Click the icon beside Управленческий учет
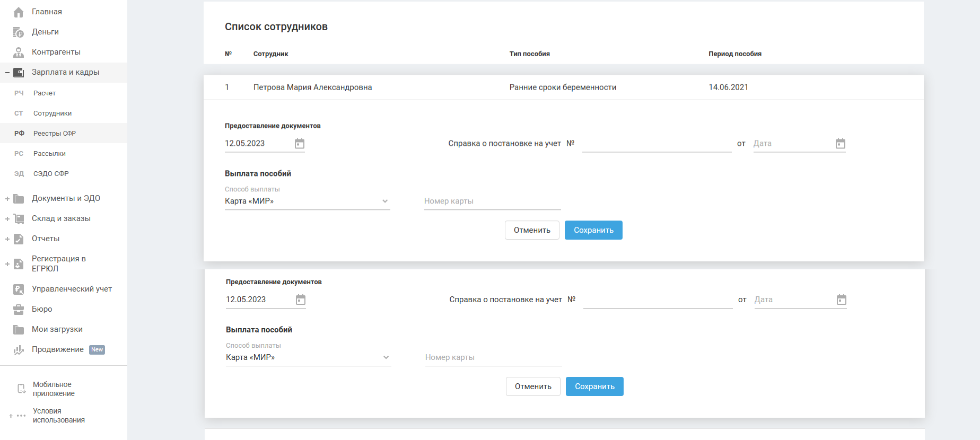This screenshot has height=440, width=980. (x=19, y=289)
